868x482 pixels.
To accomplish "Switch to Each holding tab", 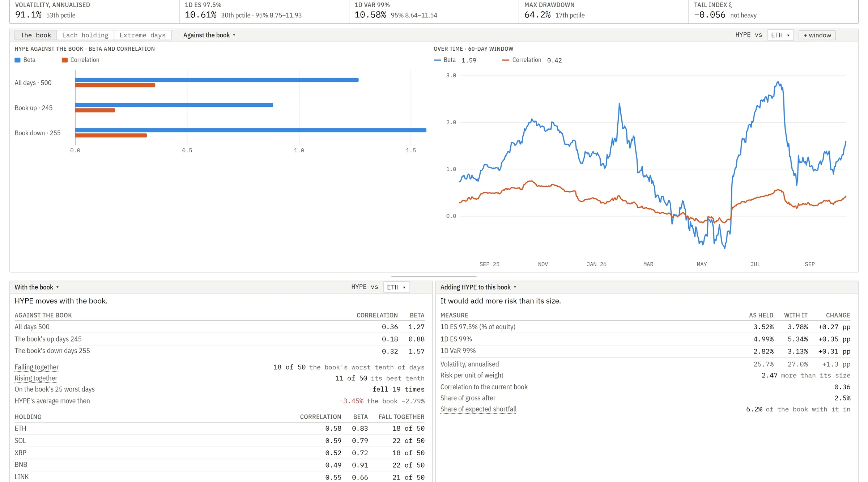I will (85, 35).
